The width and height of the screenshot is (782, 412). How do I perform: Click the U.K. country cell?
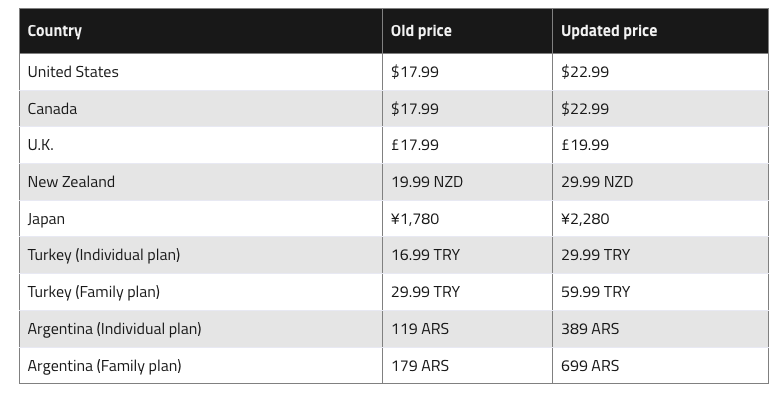[201, 145]
